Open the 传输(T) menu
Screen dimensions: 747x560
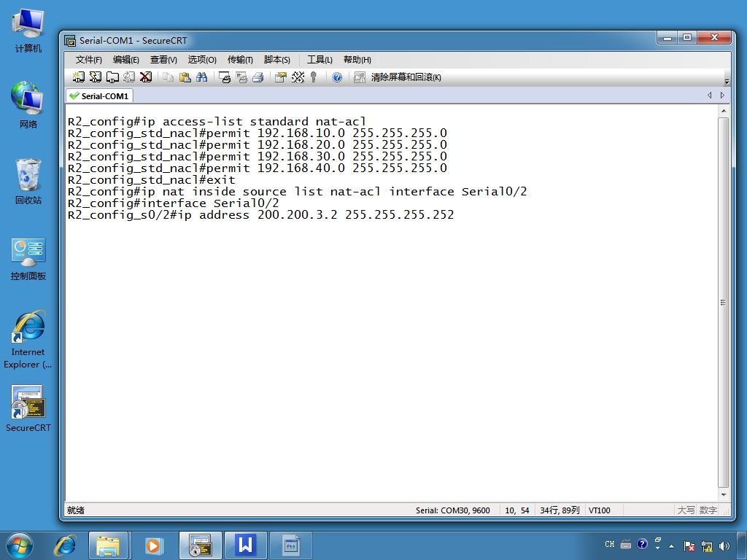click(x=240, y=60)
